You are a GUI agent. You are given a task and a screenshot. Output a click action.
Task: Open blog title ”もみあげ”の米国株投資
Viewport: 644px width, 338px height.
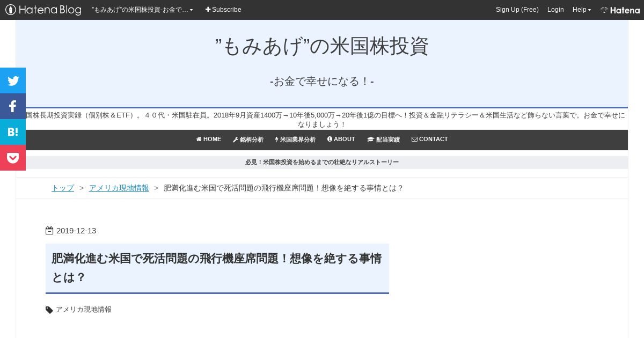(322, 46)
